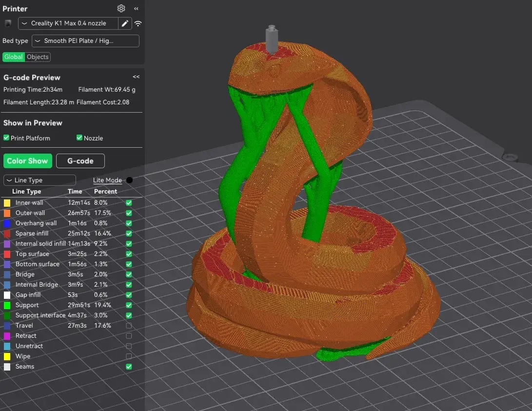
Task: Click the pencil icon to edit printer preset
Action: coord(125,23)
